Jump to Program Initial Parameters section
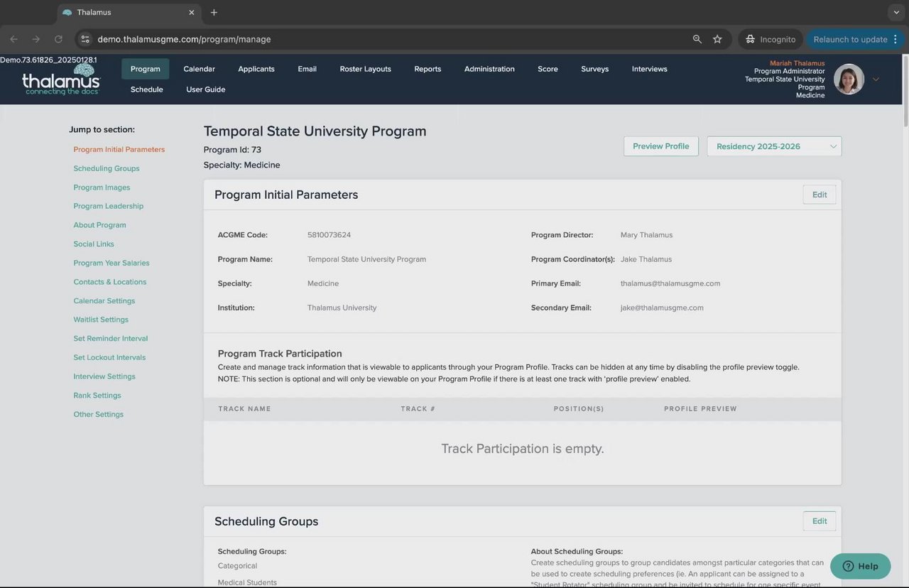This screenshot has width=909, height=588. tap(119, 150)
